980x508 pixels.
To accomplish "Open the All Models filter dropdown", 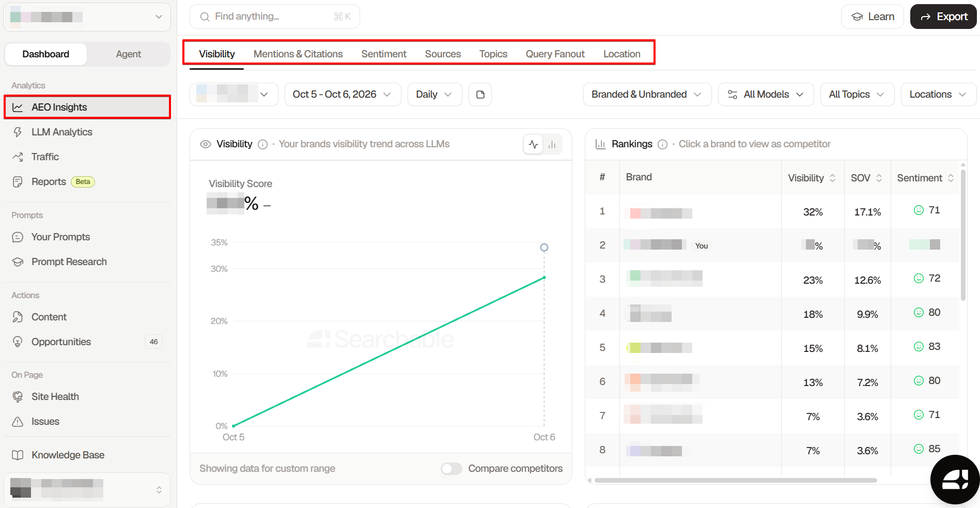I will (x=766, y=95).
